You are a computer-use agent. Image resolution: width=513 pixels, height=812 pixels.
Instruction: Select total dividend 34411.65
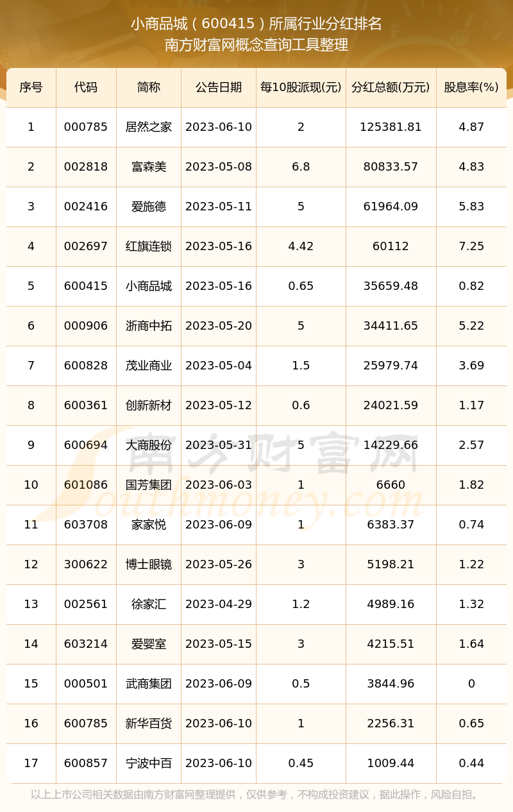(x=391, y=326)
